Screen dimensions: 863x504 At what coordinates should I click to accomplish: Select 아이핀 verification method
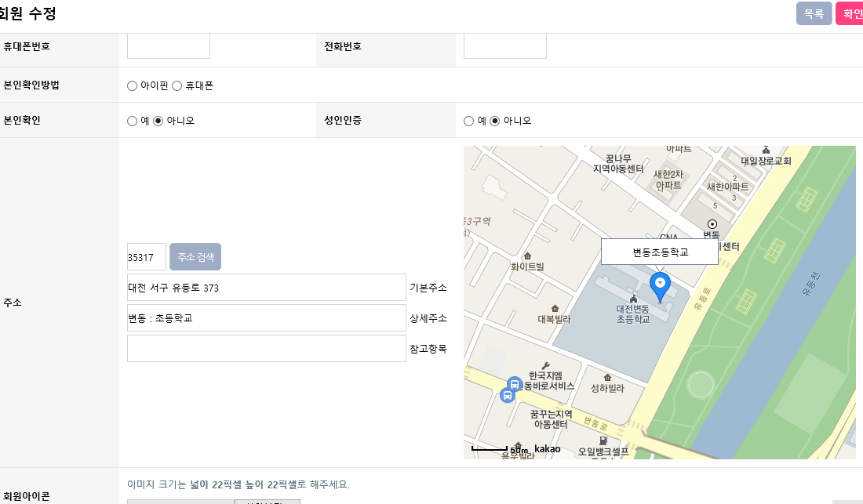click(x=132, y=85)
